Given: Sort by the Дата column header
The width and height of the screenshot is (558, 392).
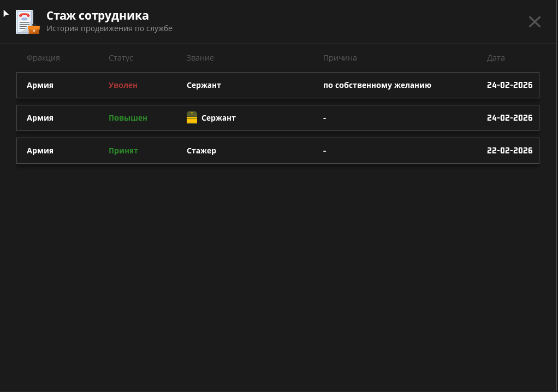Looking at the screenshot, I should coord(496,58).
